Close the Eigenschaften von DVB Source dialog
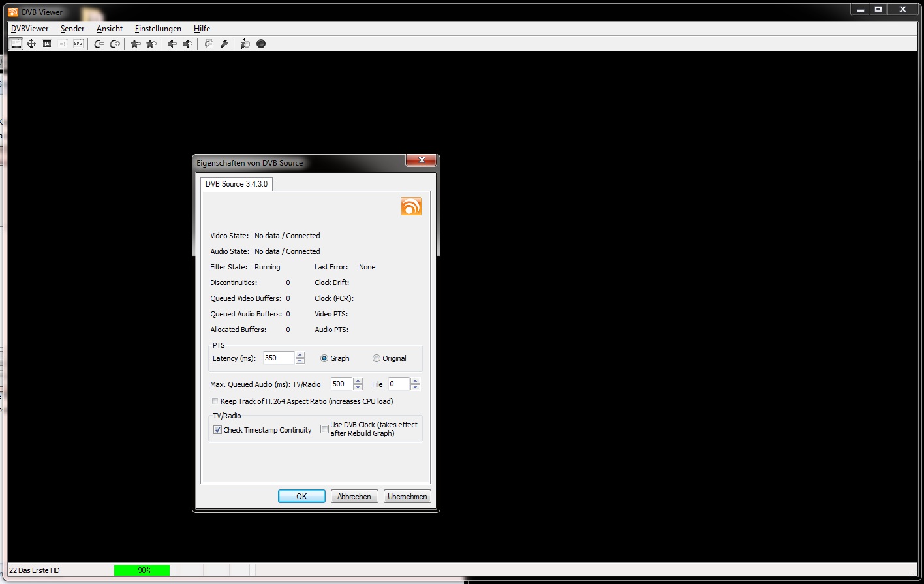This screenshot has width=924, height=584. 421,160
